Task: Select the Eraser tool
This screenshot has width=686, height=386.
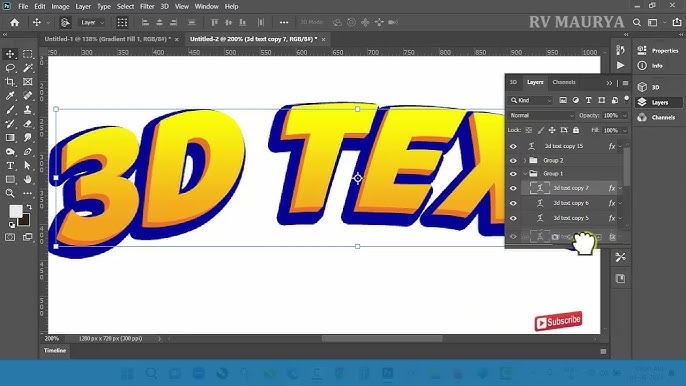Action: pos(28,124)
